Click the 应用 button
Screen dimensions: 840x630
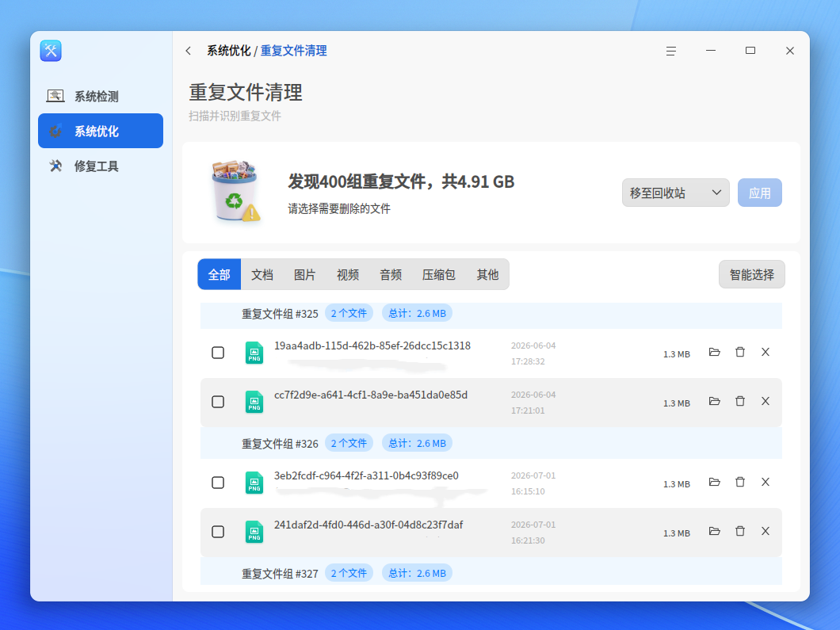tap(760, 193)
